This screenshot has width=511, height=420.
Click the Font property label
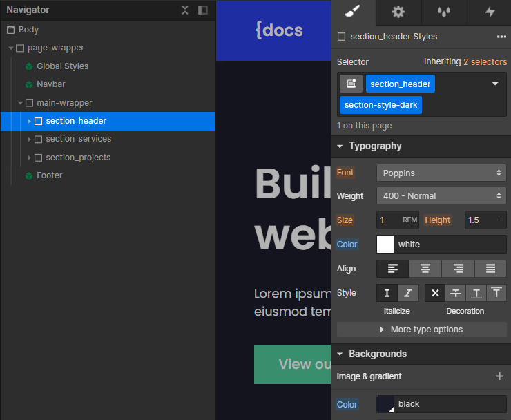[x=345, y=173]
